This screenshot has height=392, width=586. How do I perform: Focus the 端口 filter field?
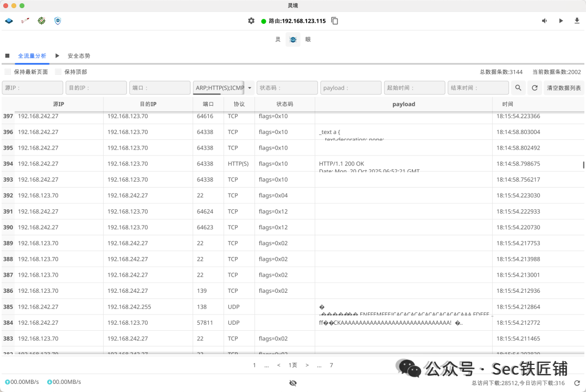(160, 88)
